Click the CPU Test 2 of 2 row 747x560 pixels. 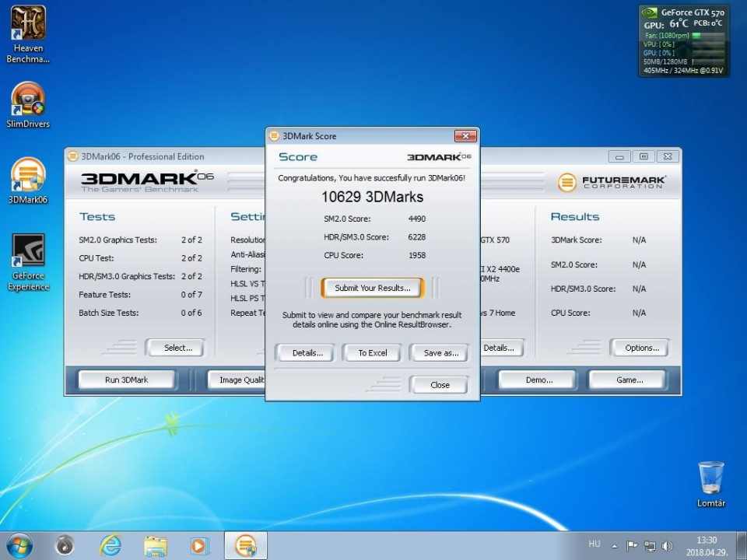(x=141, y=258)
